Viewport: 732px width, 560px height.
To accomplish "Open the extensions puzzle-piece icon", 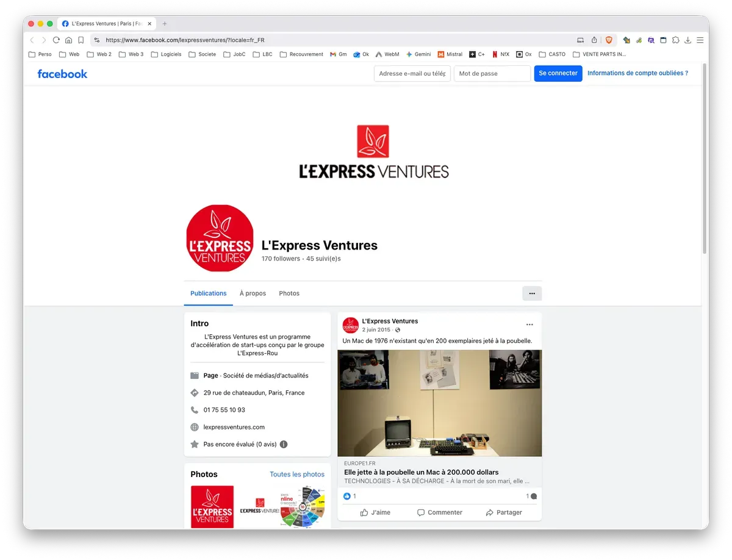I will coord(675,40).
